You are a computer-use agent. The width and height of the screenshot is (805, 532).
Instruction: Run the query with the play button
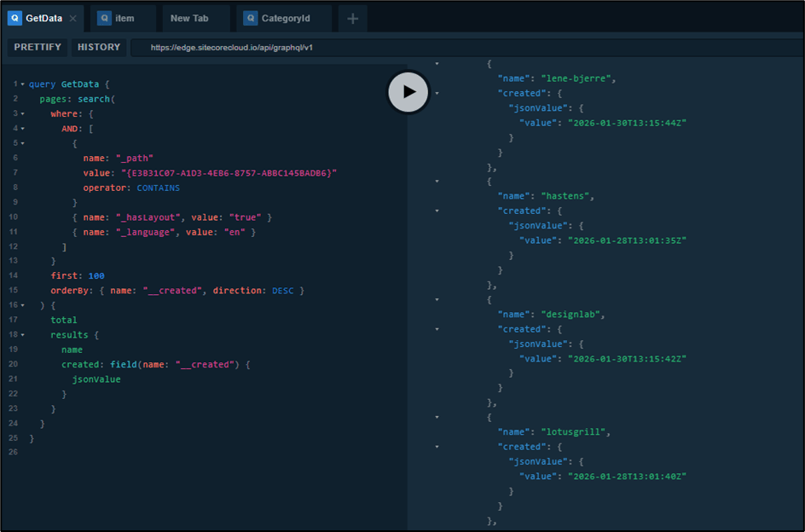coord(408,92)
